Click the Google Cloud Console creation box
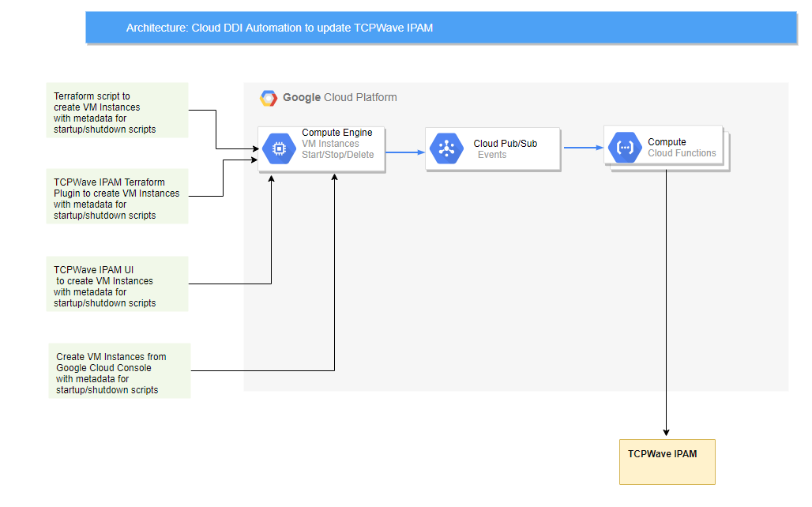Viewport: 812px width, 507px height. pyautogui.click(x=119, y=370)
